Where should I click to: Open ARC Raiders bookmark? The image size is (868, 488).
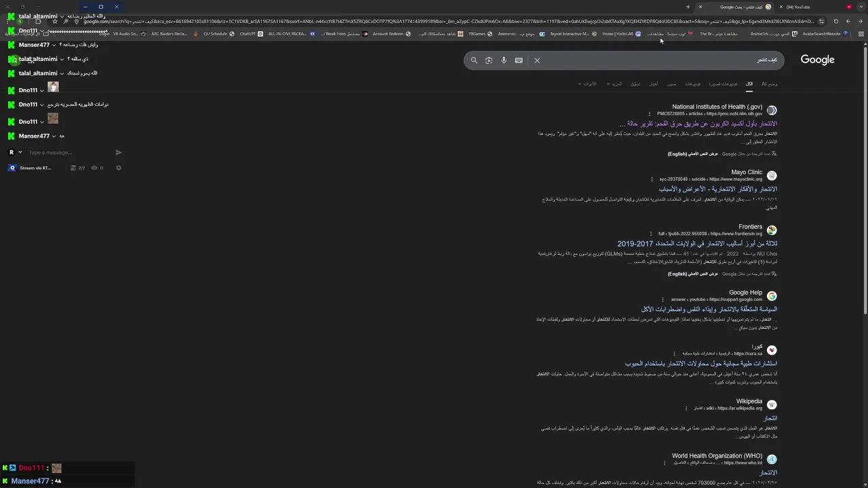point(173,34)
